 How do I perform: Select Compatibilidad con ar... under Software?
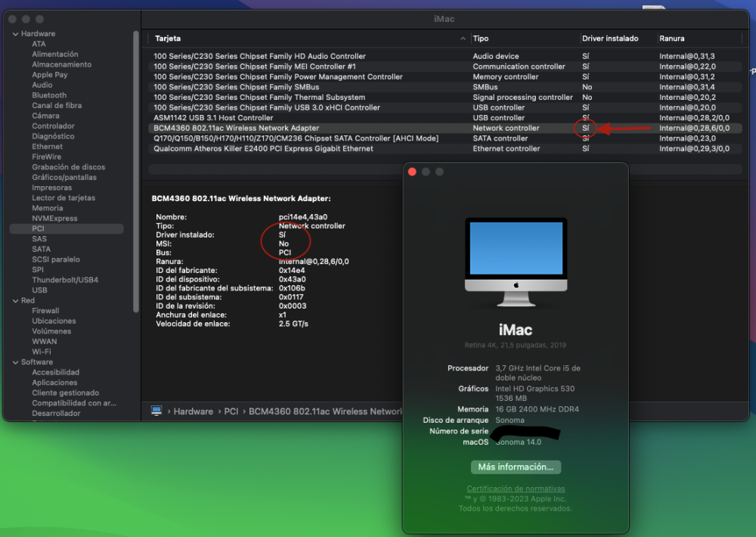click(74, 403)
